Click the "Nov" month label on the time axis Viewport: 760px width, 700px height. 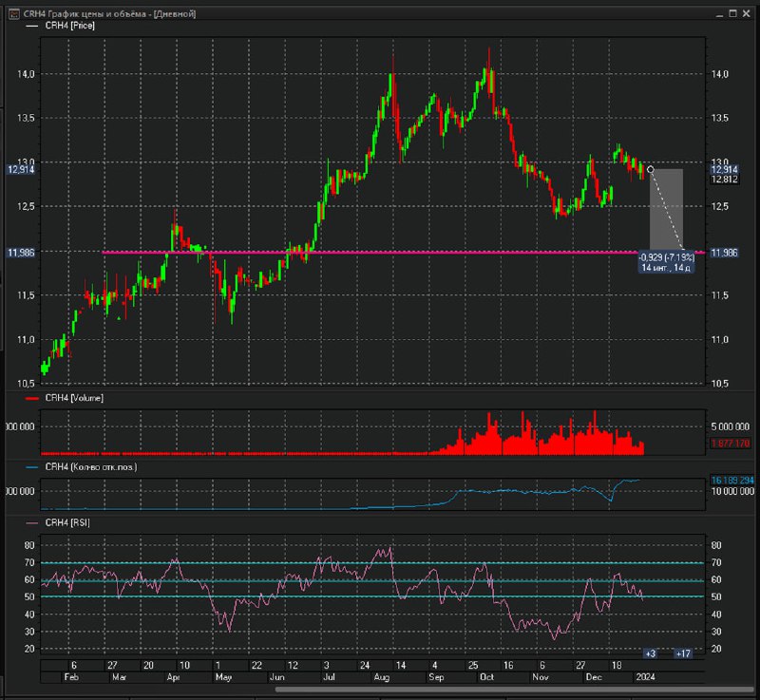(x=540, y=677)
